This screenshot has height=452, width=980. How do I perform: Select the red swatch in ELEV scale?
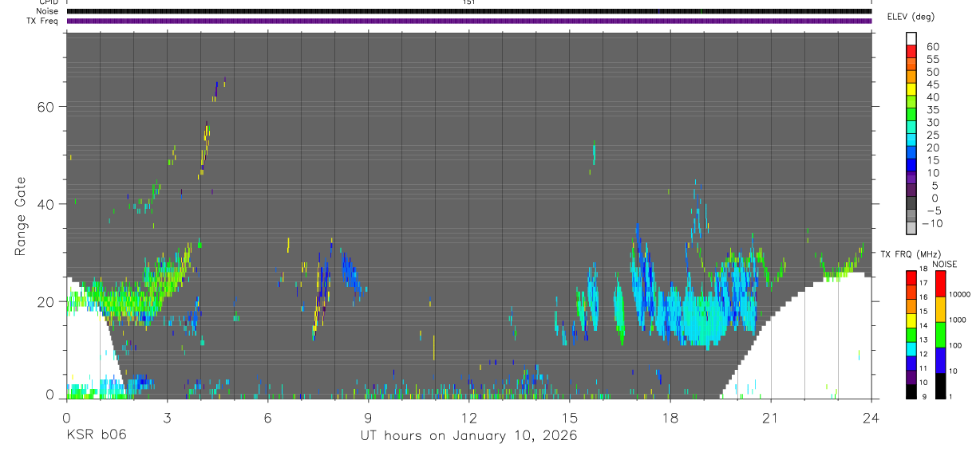911,50
